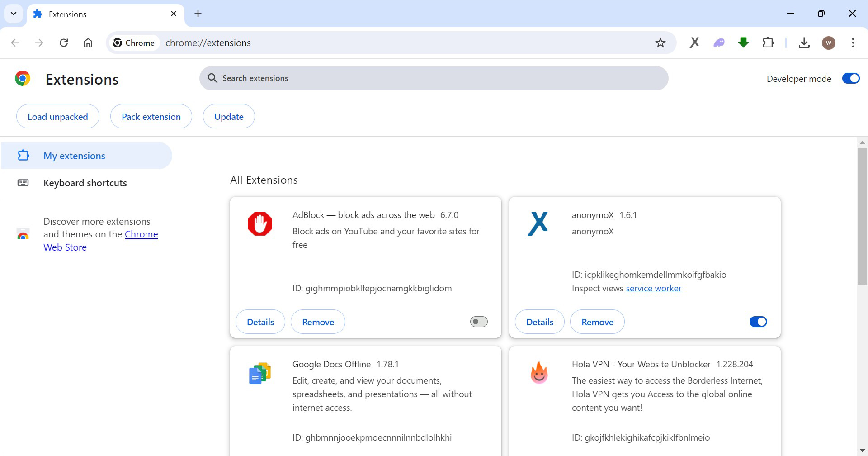
Task: Select My extensions in the sidebar
Action: pyautogui.click(x=74, y=155)
